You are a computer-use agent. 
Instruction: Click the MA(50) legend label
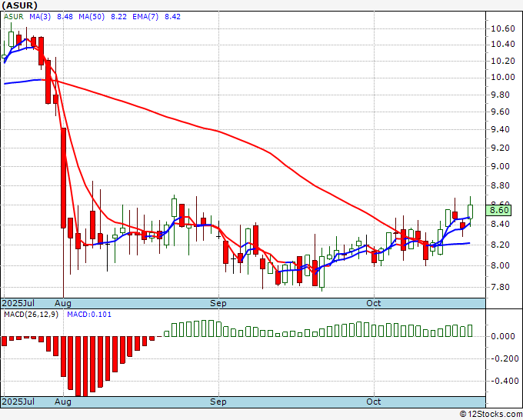click(x=92, y=17)
